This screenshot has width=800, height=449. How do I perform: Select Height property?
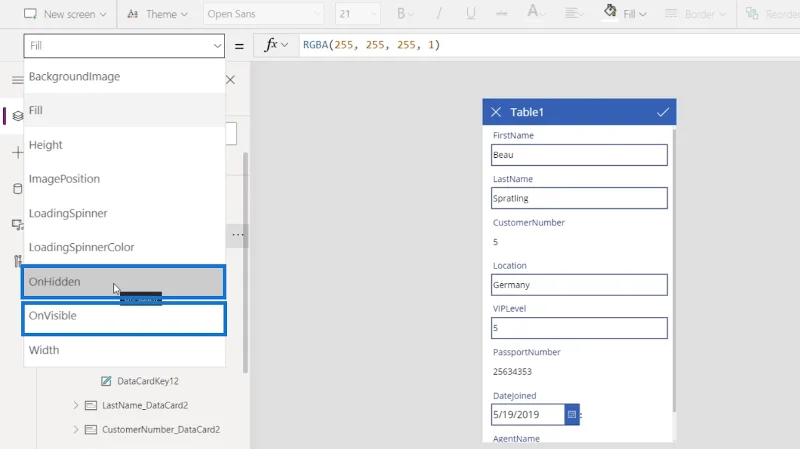pos(124,145)
